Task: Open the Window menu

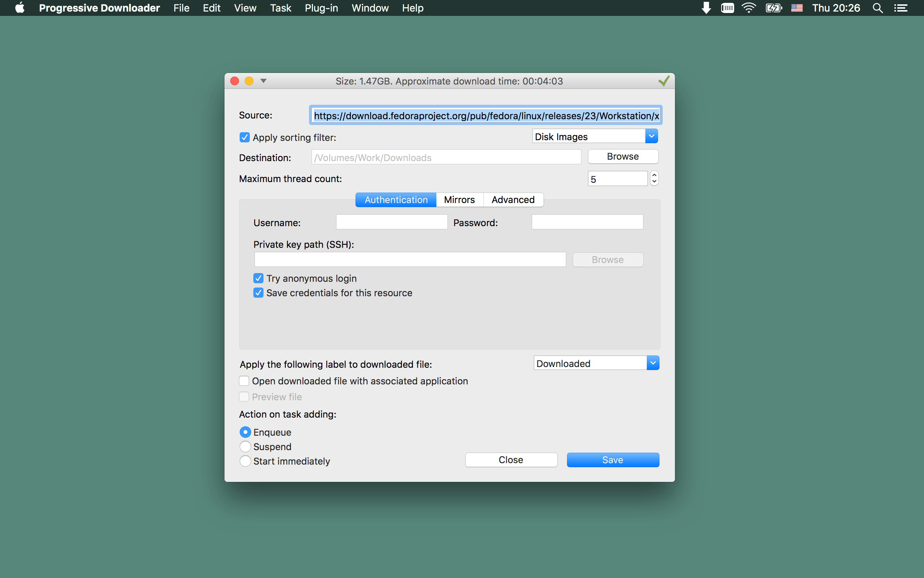Action: [x=370, y=8]
